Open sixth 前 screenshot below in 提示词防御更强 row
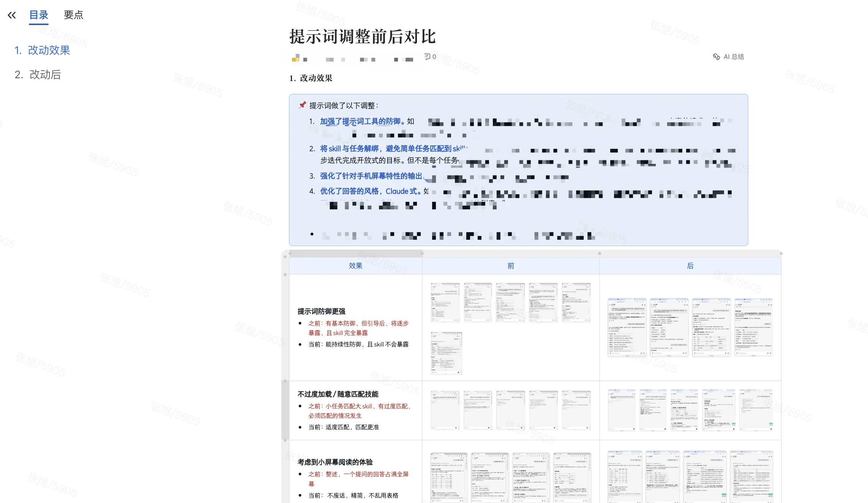This screenshot has height=503, width=868. (x=446, y=353)
